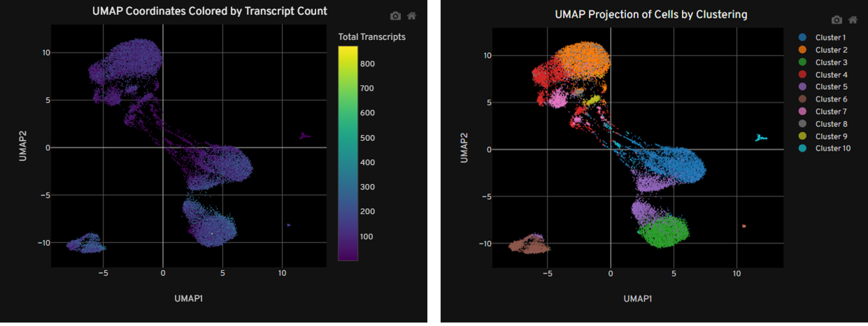Click home reset icon on clustering plot
Image resolution: width=868 pixels, height=326 pixels.
point(853,20)
